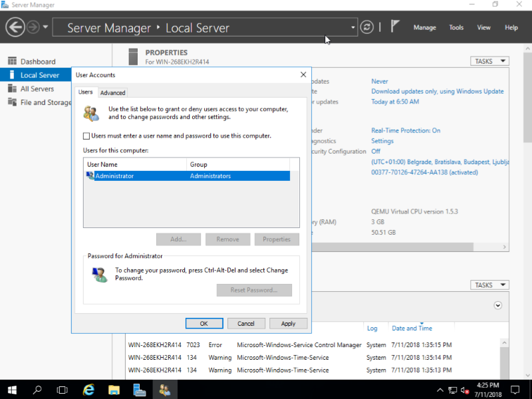Expand the Events filter chevron button
Viewport: 532px width, 399px height.
point(497,305)
